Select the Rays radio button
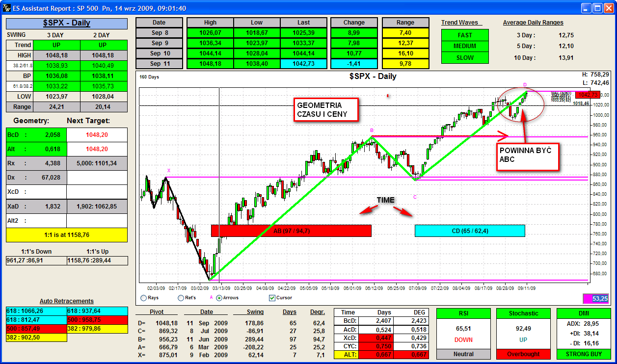 point(143,298)
